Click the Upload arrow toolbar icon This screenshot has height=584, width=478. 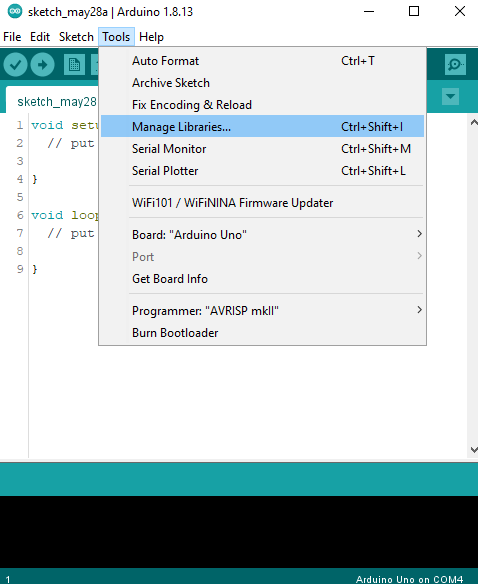coord(42,65)
